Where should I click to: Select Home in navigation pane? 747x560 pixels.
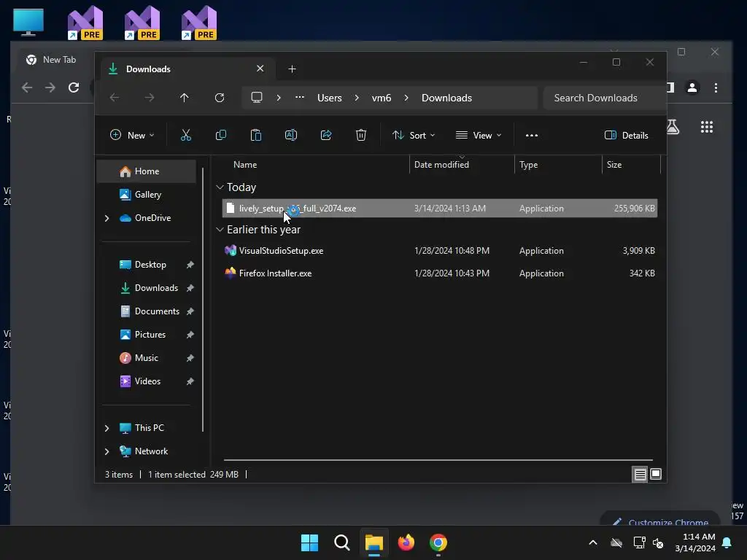pos(146,171)
